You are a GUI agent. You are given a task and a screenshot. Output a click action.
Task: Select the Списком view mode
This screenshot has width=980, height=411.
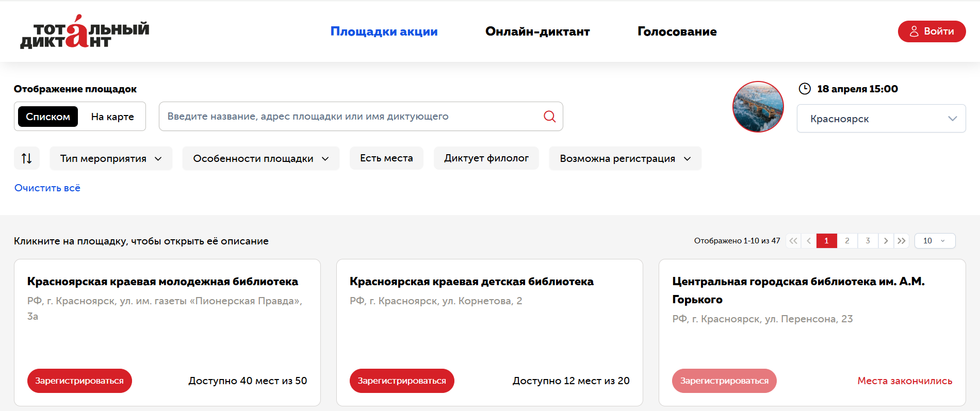point(48,117)
